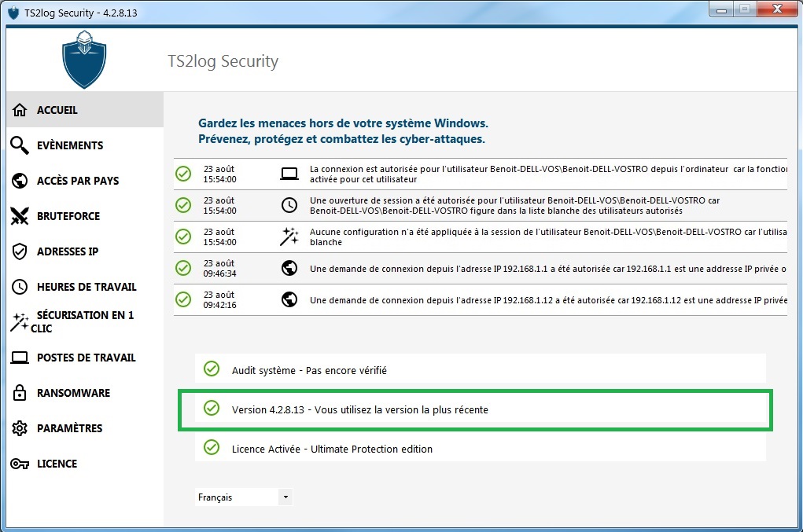Open the Paramètres section
This screenshot has width=803, height=532.
[x=85, y=428]
